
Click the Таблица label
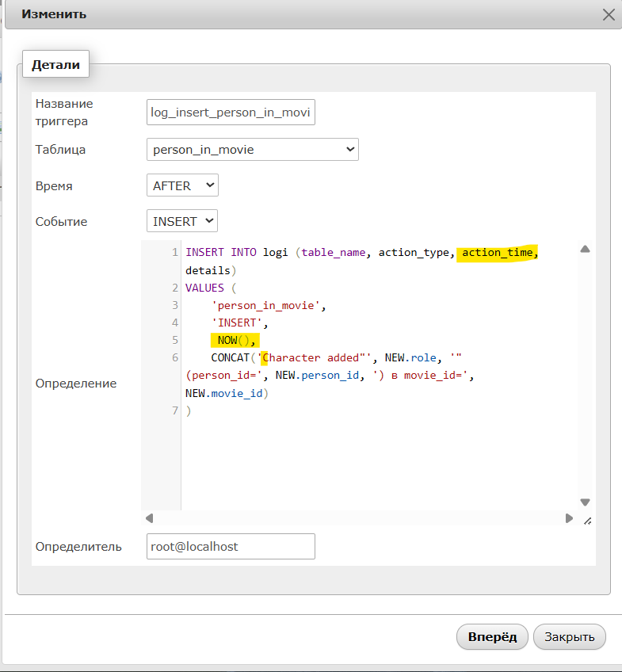(x=60, y=150)
